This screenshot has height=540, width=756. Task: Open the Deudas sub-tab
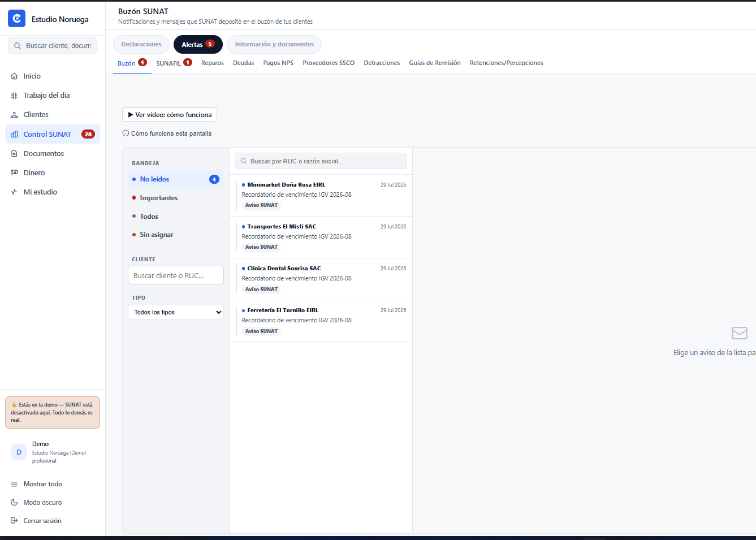click(x=244, y=63)
